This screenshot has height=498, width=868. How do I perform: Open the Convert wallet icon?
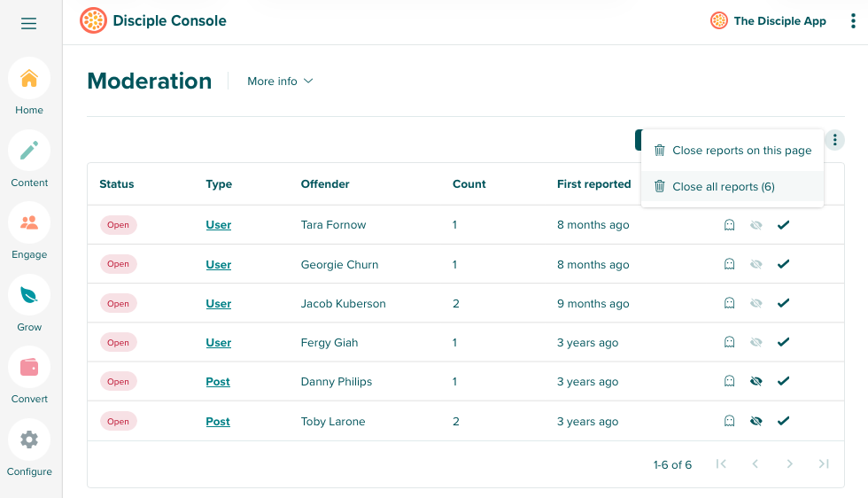[29, 368]
